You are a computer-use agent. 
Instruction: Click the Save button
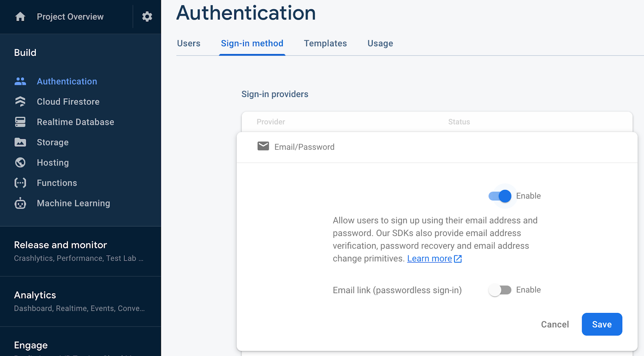(x=601, y=324)
